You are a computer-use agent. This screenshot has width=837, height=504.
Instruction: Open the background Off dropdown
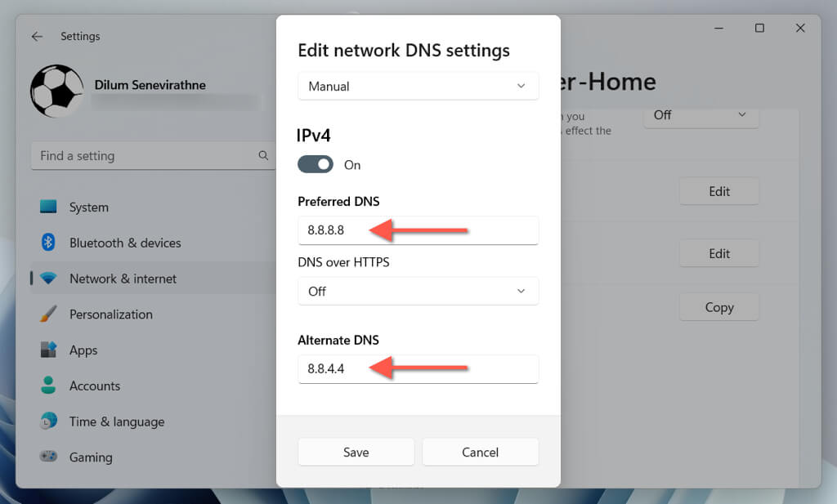[700, 115]
